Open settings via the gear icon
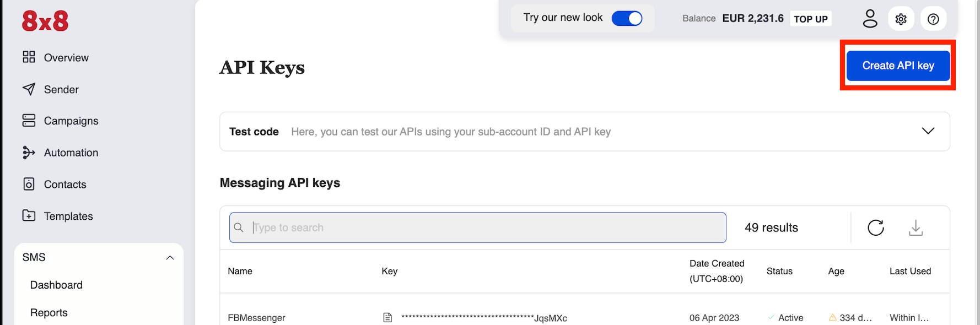The image size is (980, 325). pyautogui.click(x=901, y=19)
